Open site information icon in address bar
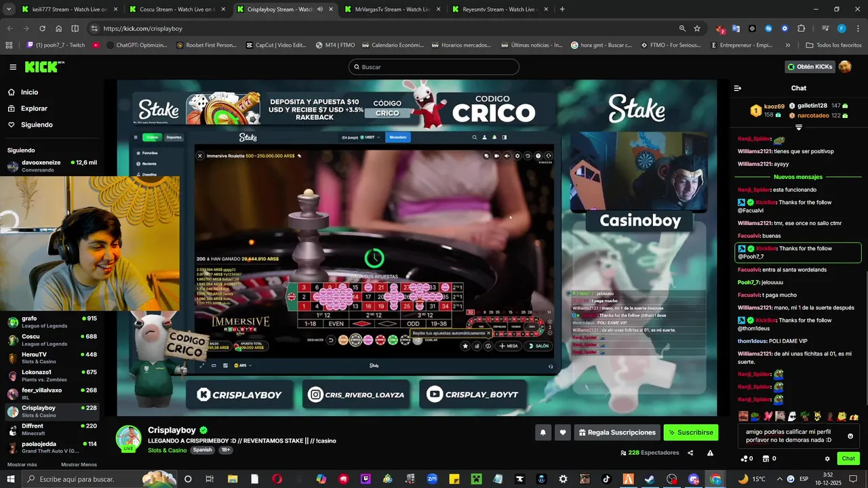Image resolution: width=868 pixels, height=488 pixels. click(94, 28)
